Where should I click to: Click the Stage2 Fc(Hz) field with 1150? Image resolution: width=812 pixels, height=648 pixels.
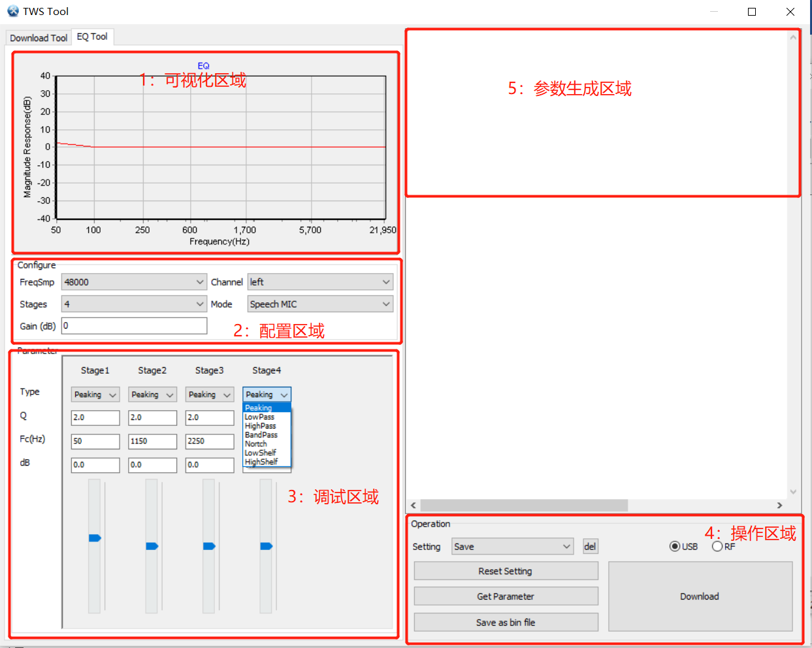pyautogui.click(x=152, y=442)
